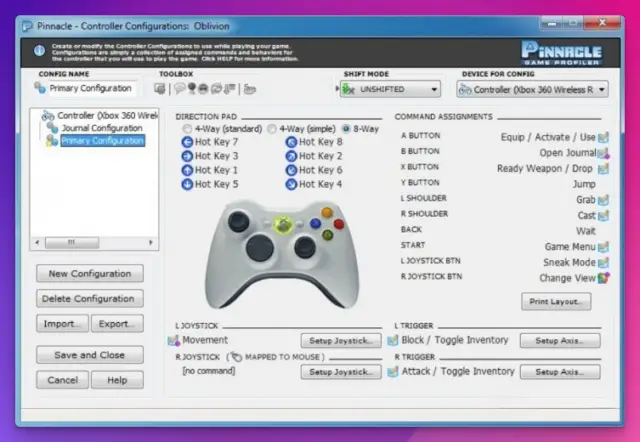Click the [no command] R Joystick text
Screen dimensions: 640x442
click(x=209, y=371)
